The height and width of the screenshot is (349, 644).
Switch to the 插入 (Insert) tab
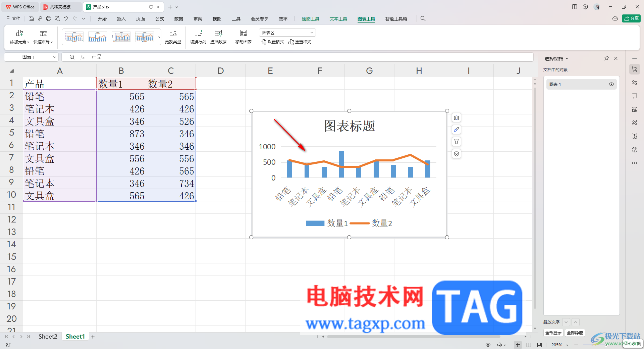pyautogui.click(x=121, y=19)
